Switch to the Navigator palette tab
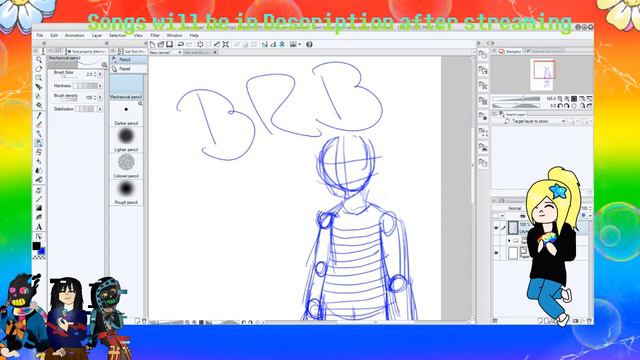The image size is (640, 360). click(x=510, y=51)
